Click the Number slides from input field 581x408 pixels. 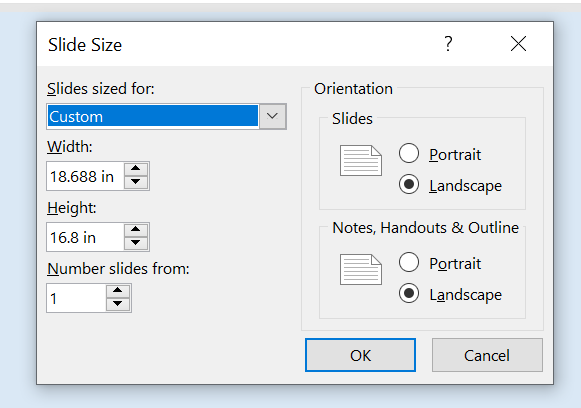click(x=76, y=298)
